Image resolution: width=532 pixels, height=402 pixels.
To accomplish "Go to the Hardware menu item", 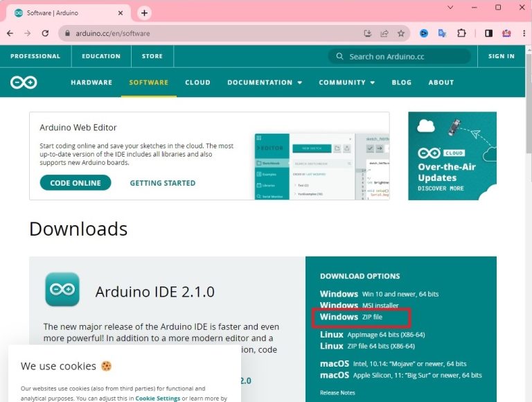I will (91, 82).
